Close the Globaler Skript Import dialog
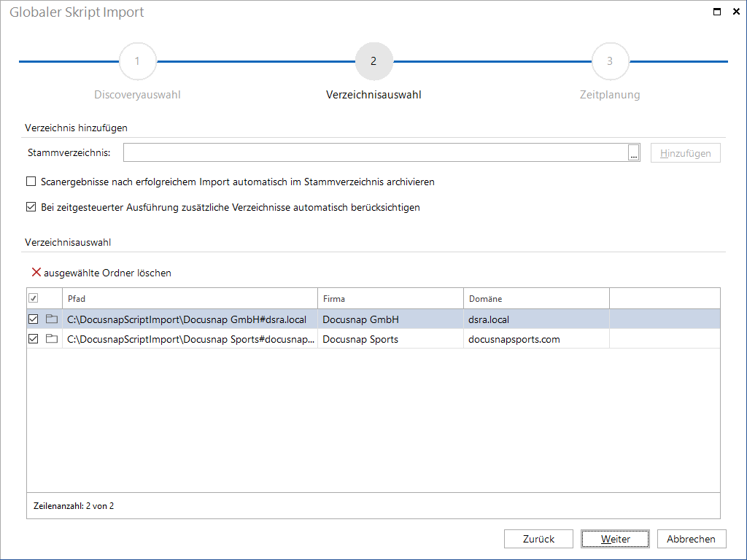The height and width of the screenshot is (560, 747). 736,12
